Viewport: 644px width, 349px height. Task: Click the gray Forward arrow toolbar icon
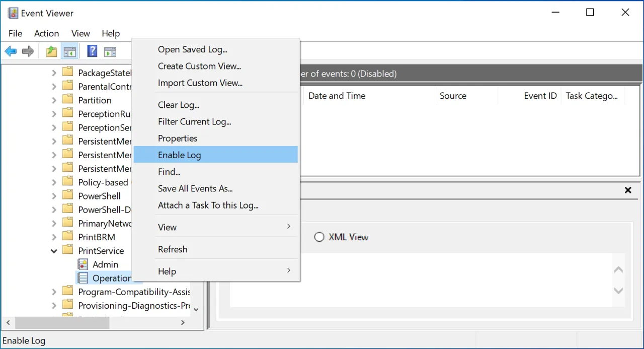28,51
